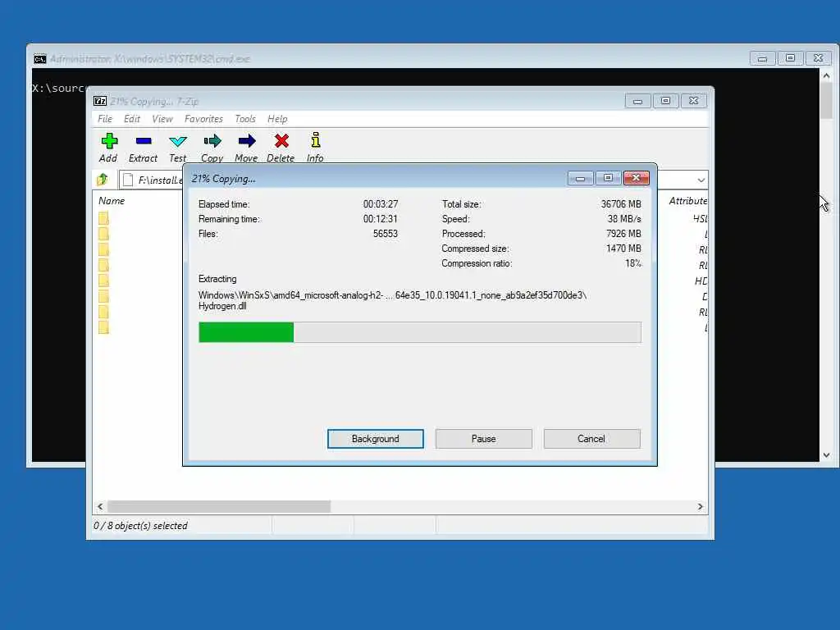
Task: Click the Compressed size value 1470 MB
Action: [x=623, y=248]
